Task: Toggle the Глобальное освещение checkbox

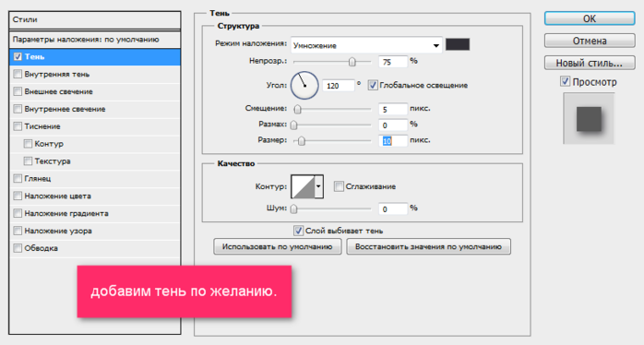Action: point(373,85)
